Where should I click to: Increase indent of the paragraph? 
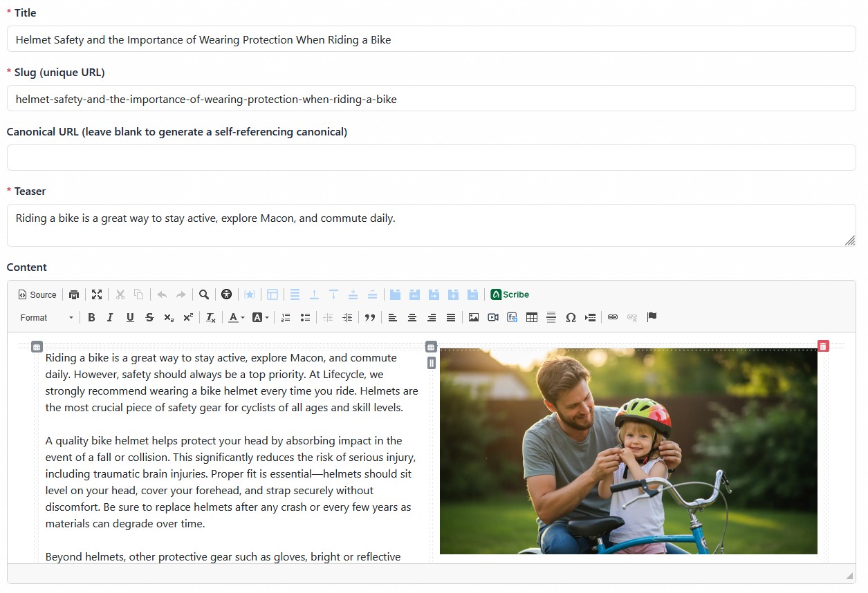347,317
